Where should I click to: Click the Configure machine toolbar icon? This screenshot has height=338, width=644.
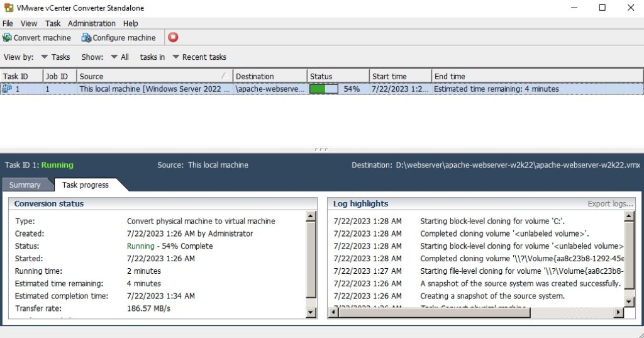click(x=86, y=37)
